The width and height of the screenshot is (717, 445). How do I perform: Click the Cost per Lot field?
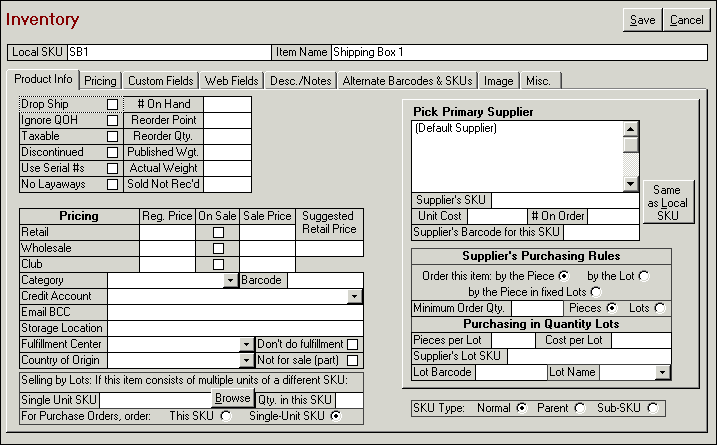coord(641,340)
